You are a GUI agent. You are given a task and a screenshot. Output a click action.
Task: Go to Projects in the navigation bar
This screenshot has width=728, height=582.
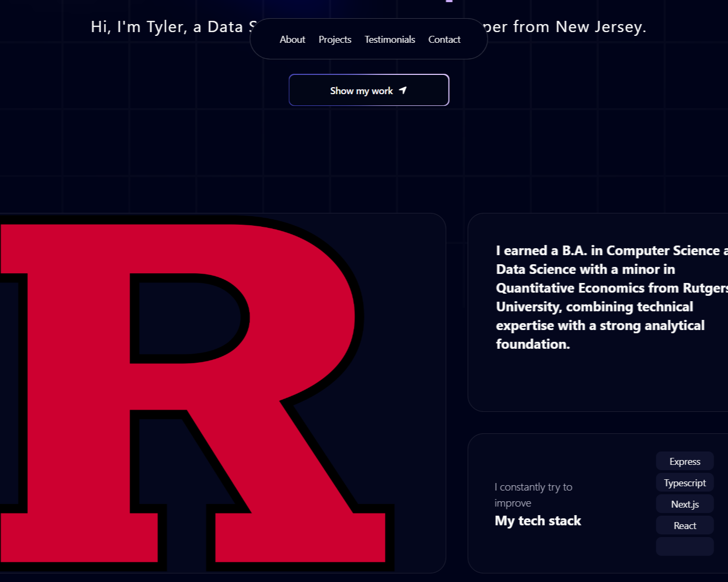click(x=335, y=40)
